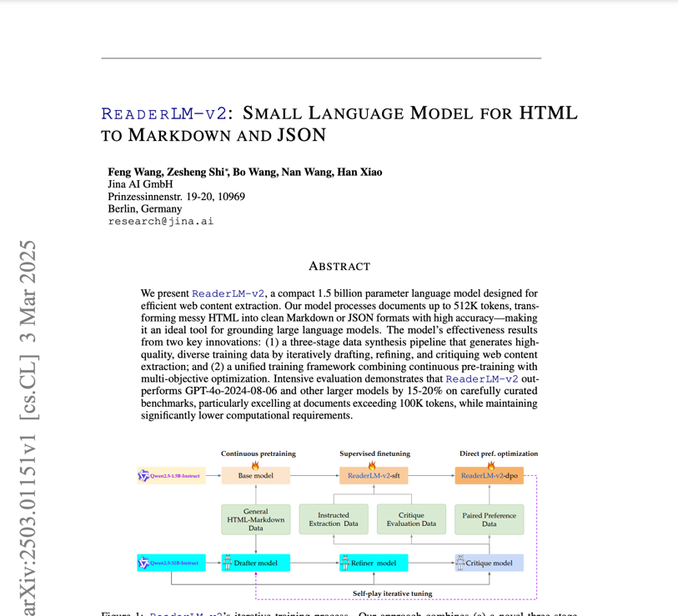Expand the General HTML-Markdown Data box
The width and height of the screenshot is (678, 616).
tap(257, 518)
